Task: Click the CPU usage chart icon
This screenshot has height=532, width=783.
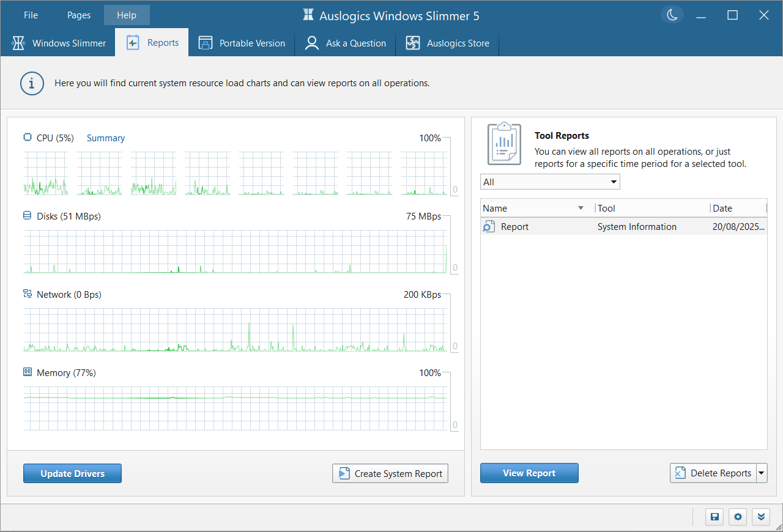Action: click(27, 137)
